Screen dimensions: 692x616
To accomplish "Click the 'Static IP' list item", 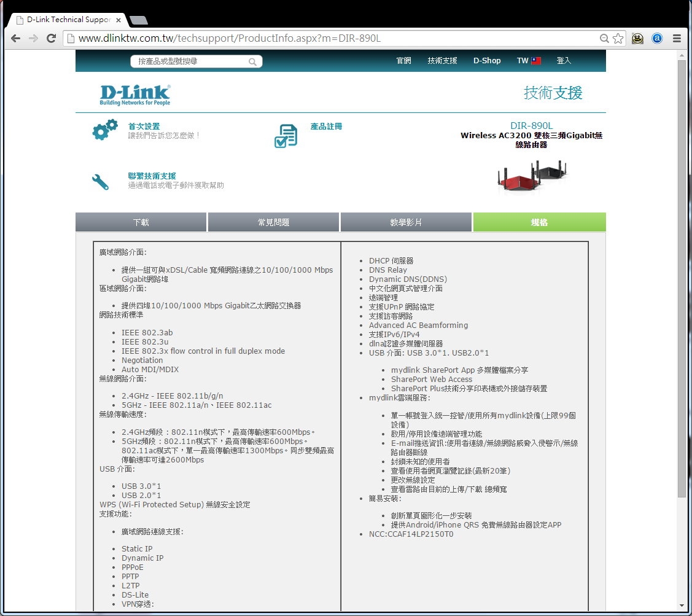I will click(x=137, y=548).
